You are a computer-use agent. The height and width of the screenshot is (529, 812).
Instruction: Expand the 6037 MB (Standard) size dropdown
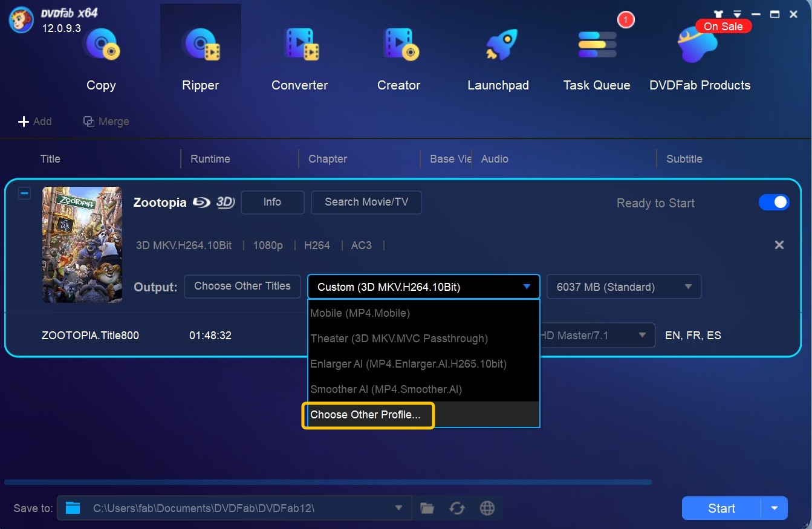click(623, 287)
